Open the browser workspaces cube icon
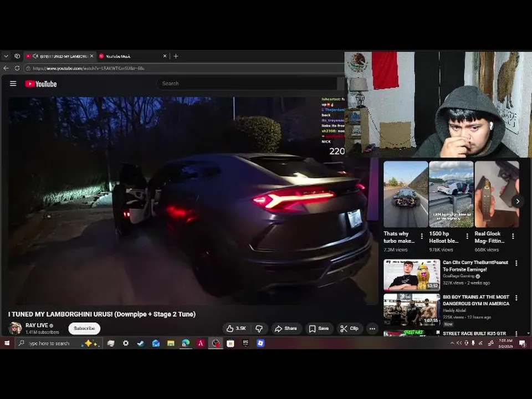 pos(17,56)
